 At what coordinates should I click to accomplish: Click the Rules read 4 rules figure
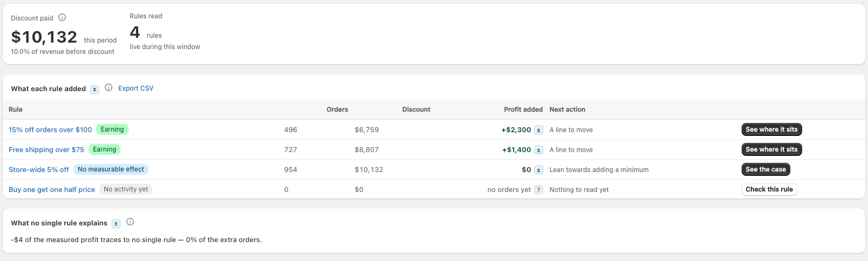(x=135, y=32)
